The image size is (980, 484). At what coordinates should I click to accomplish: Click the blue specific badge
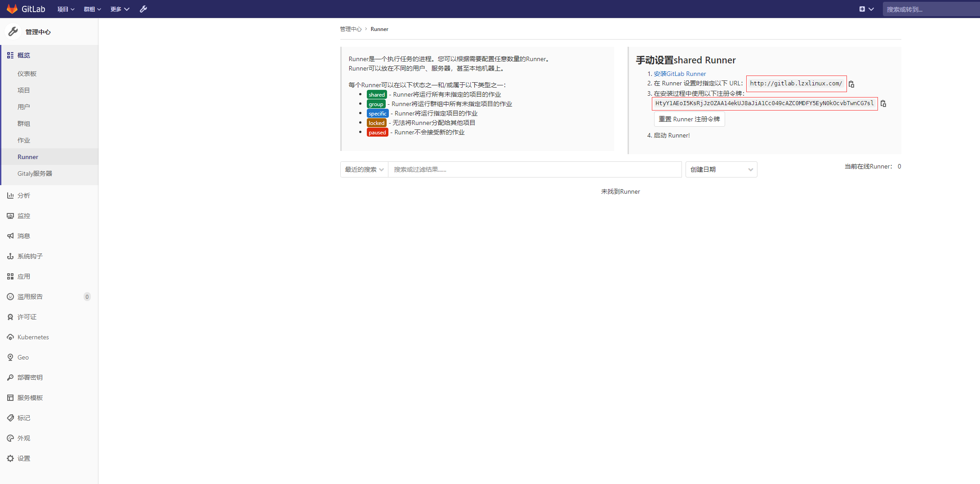(x=378, y=113)
